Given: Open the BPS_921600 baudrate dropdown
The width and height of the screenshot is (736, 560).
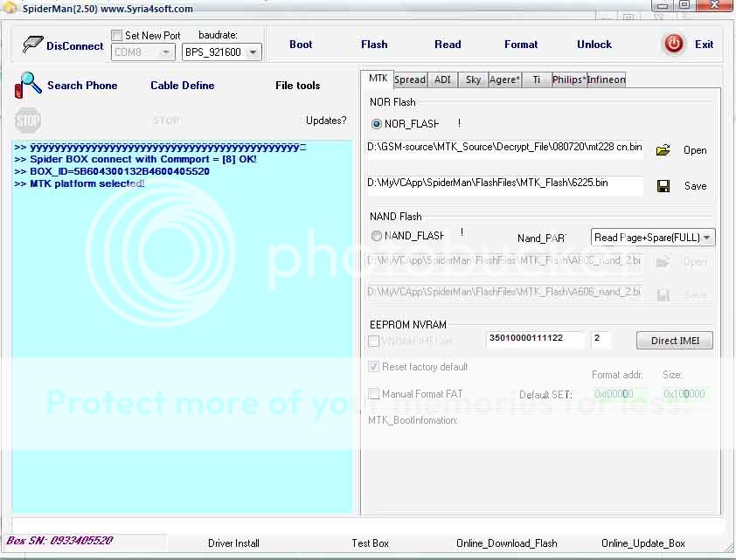Looking at the screenshot, I should pyautogui.click(x=221, y=52).
